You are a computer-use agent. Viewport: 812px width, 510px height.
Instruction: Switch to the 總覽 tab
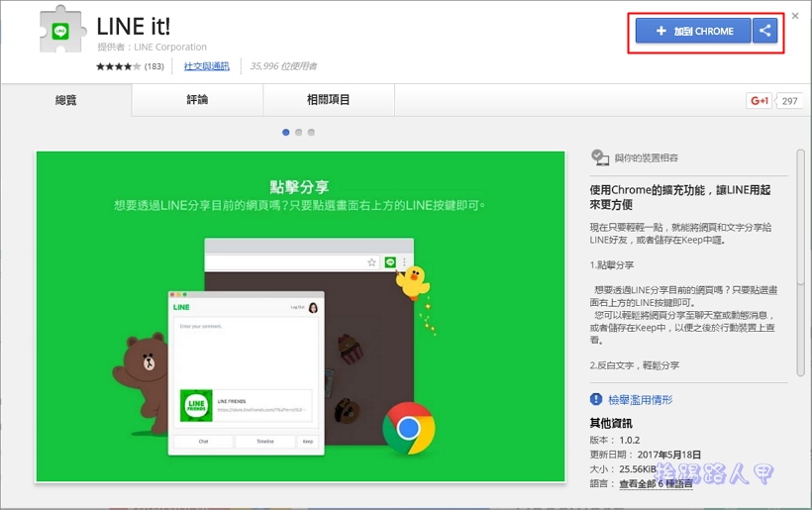[x=66, y=100]
